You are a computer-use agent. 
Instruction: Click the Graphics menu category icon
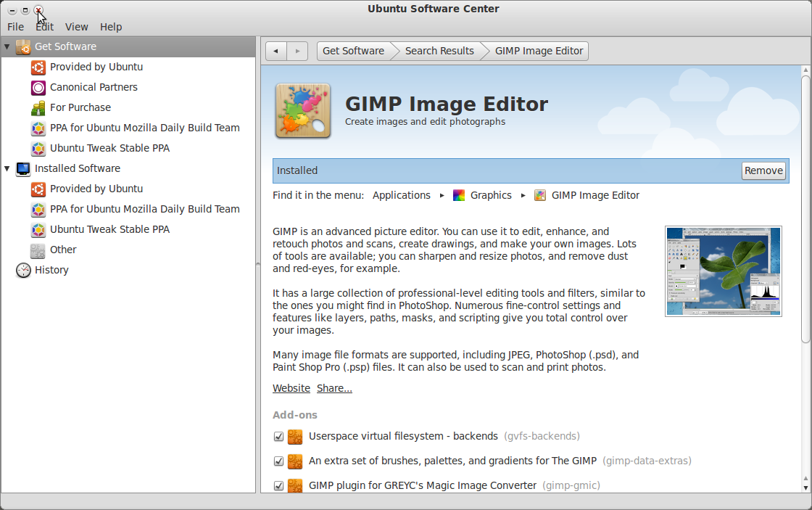[459, 195]
